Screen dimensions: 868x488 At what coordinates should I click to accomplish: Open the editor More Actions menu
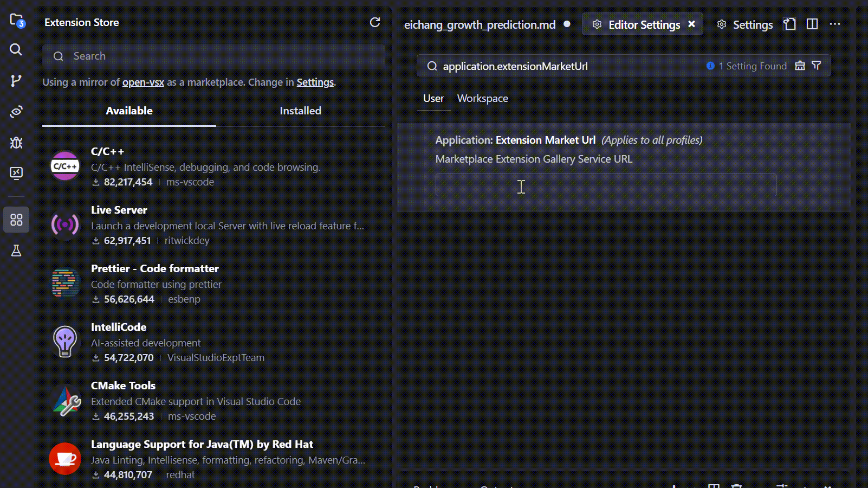pyautogui.click(x=835, y=24)
